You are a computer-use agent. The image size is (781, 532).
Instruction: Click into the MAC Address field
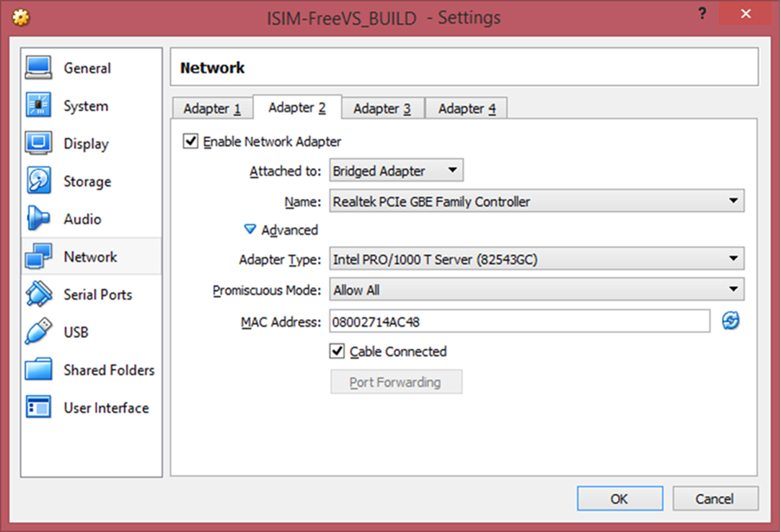tap(519, 322)
